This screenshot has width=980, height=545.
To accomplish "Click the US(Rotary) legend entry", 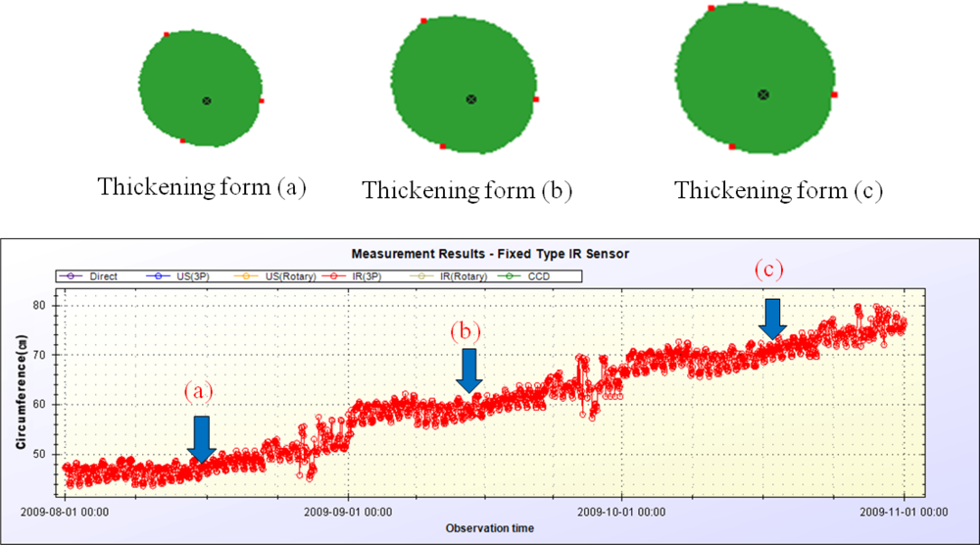I will (x=275, y=276).
